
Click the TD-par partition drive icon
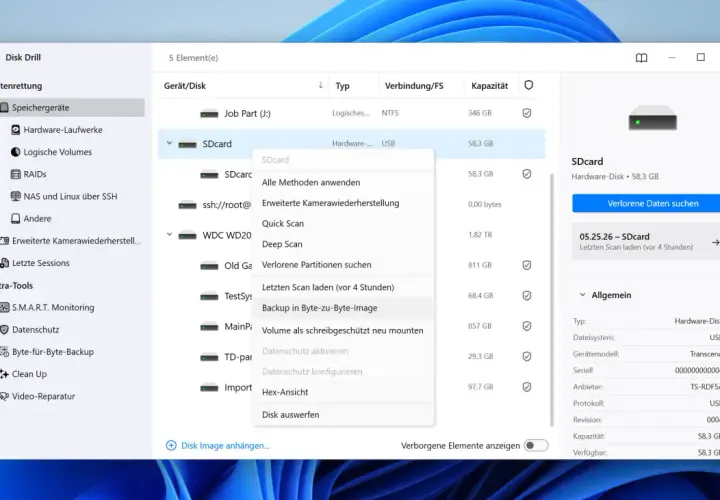coord(209,357)
